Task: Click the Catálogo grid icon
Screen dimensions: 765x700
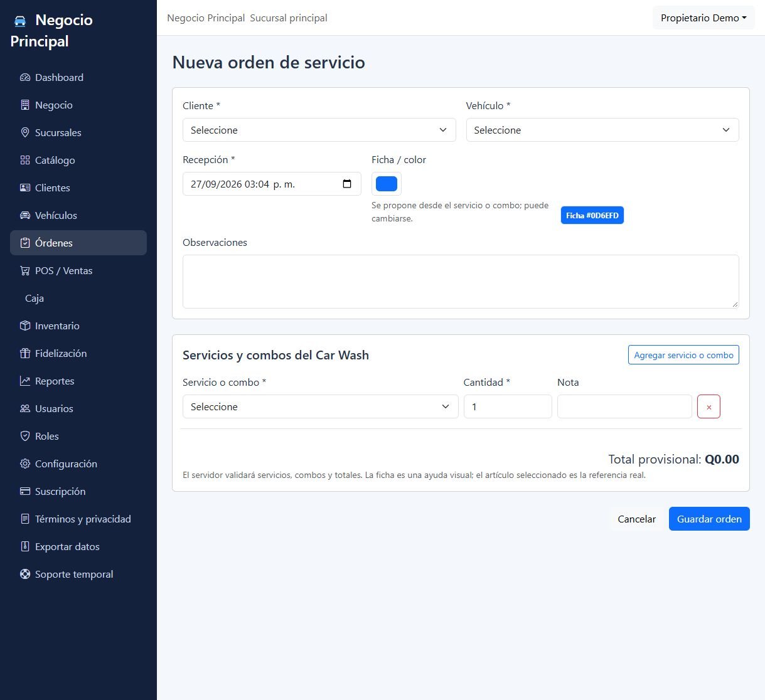Action: pos(25,161)
